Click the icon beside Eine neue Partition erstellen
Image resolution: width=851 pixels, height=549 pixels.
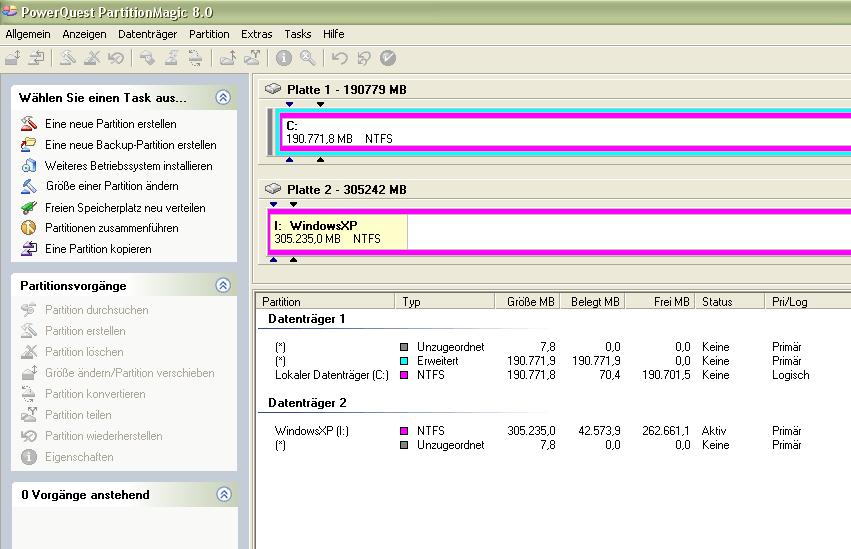click(x=29, y=123)
